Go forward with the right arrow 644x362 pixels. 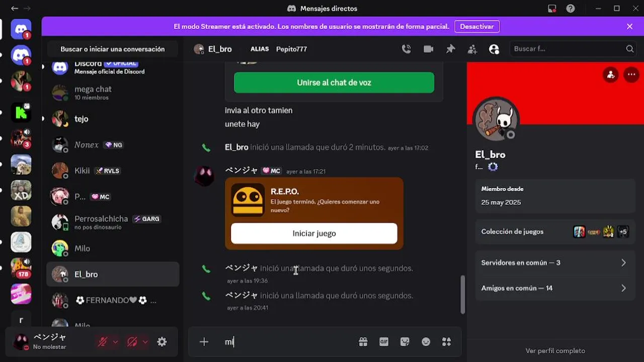coord(27,9)
